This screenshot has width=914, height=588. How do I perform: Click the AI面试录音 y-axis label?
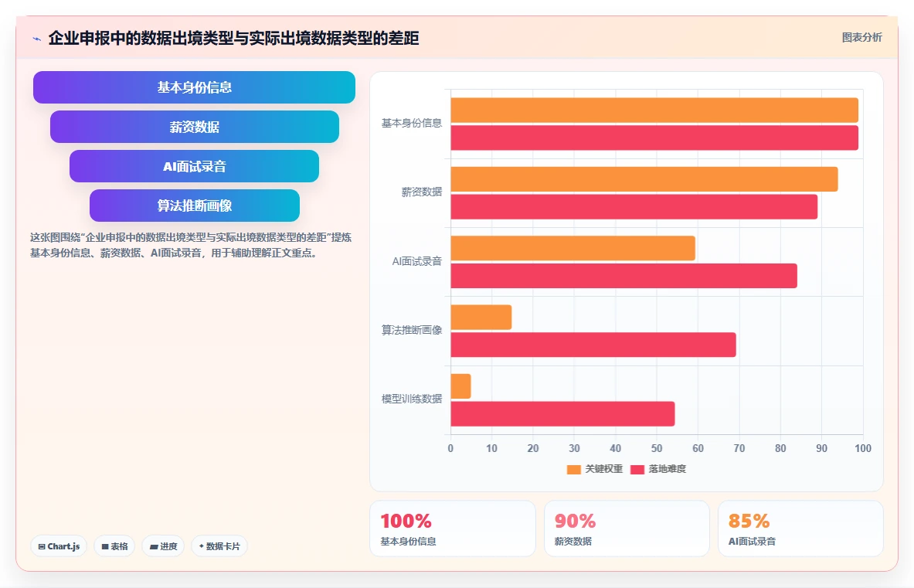(x=416, y=262)
